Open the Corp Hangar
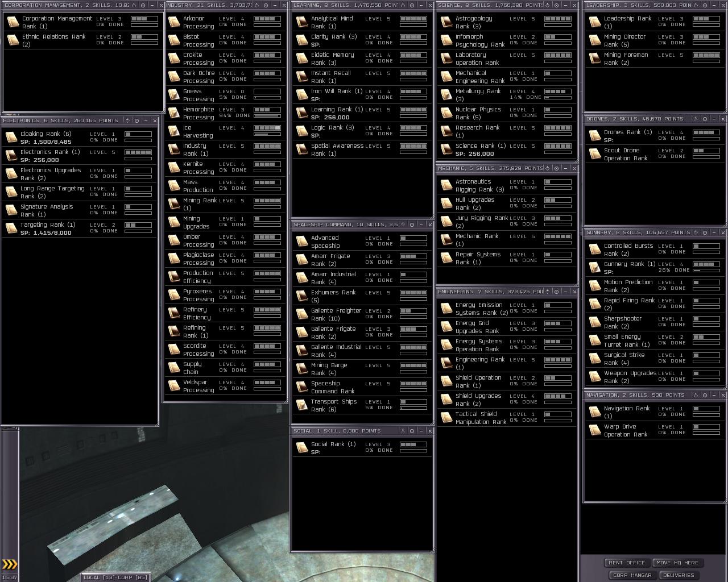Image resolution: width=728 pixels, height=582 pixels. coord(632,575)
